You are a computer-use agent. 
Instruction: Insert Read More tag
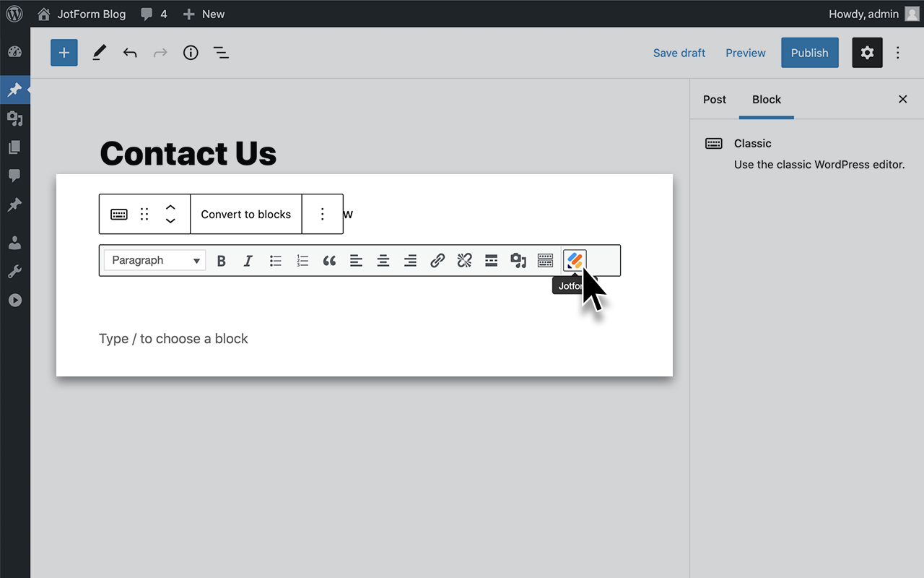(491, 261)
